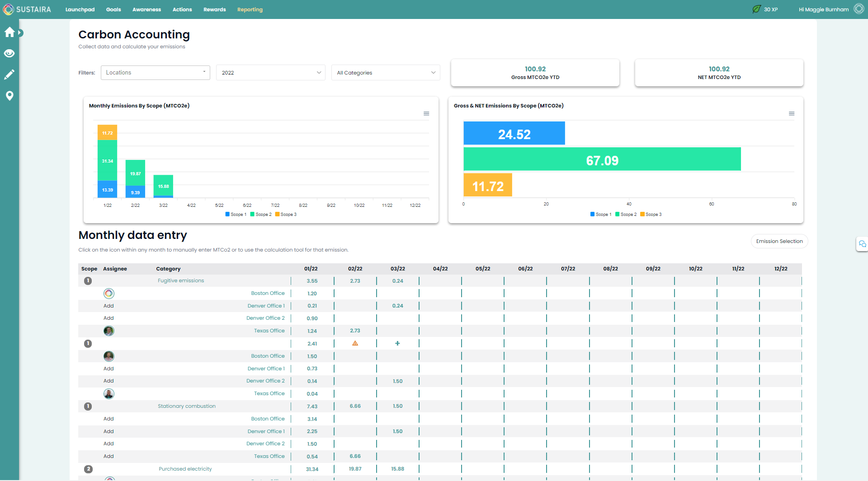Click Texas Office 1.24 row assignee avatar
Viewport: 868px width, 481px height.
click(x=109, y=331)
